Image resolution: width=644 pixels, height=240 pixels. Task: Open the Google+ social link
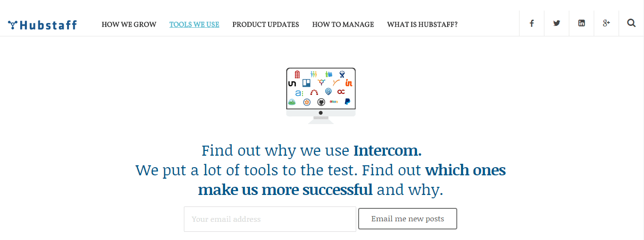(x=606, y=23)
